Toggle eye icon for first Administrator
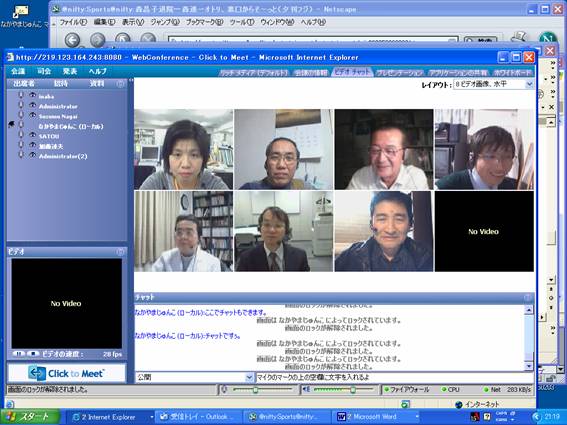This screenshot has height=425, width=567. click(33, 105)
